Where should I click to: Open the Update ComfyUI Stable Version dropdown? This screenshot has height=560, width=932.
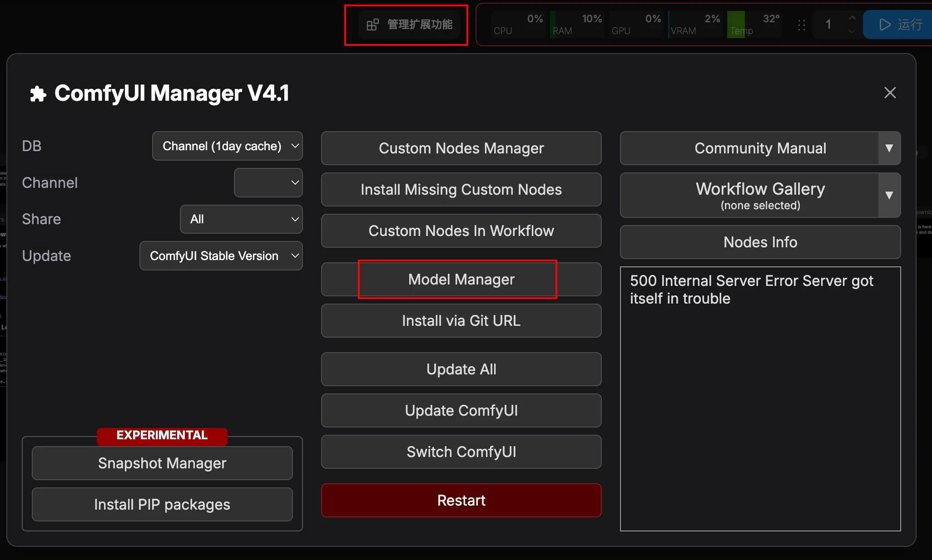coord(221,256)
